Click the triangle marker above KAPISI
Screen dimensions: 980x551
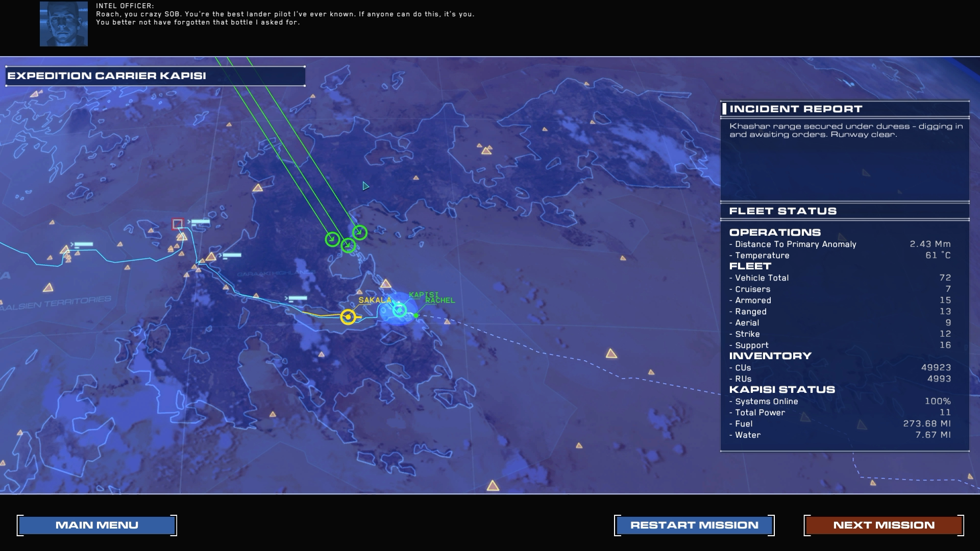(x=386, y=284)
